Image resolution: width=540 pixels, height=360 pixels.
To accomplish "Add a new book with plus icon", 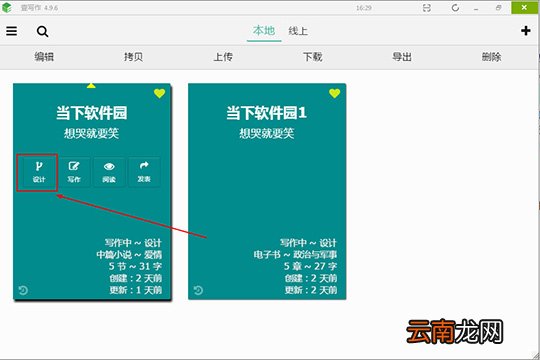I will tap(526, 31).
